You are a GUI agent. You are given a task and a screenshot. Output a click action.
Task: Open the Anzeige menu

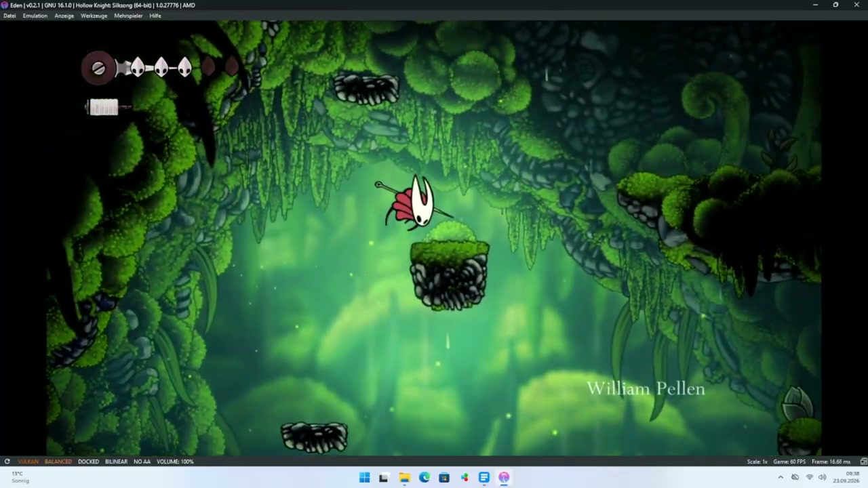[x=64, y=16]
